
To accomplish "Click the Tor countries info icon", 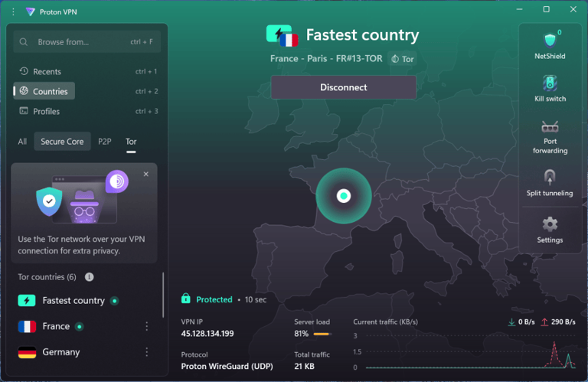I will [90, 277].
